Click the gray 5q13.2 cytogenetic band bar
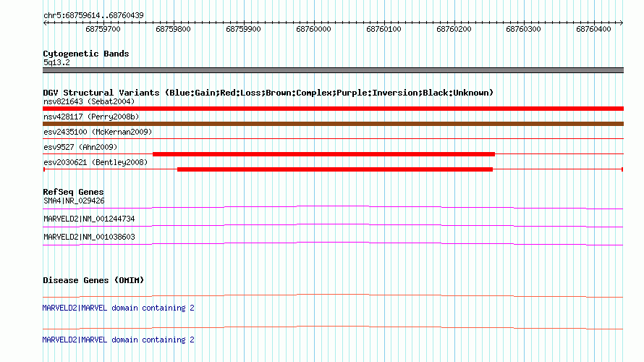This screenshot has width=644, height=362. tap(333, 70)
